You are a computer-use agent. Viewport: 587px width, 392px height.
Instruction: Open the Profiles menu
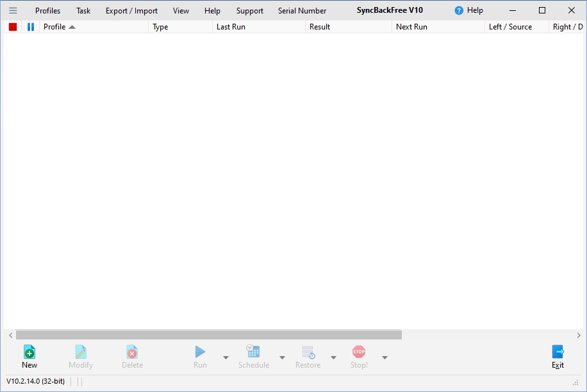tap(47, 10)
